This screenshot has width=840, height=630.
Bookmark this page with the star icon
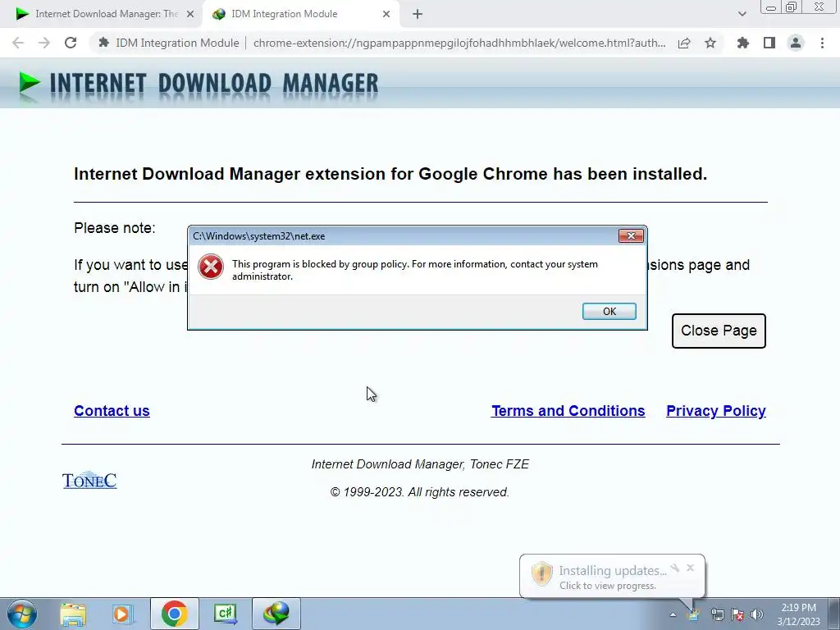click(710, 43)
